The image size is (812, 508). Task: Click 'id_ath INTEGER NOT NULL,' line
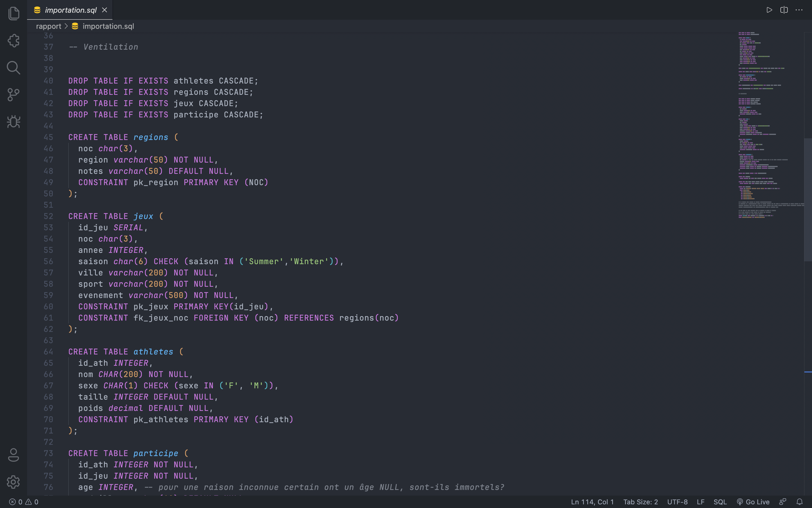click(138, 465)
